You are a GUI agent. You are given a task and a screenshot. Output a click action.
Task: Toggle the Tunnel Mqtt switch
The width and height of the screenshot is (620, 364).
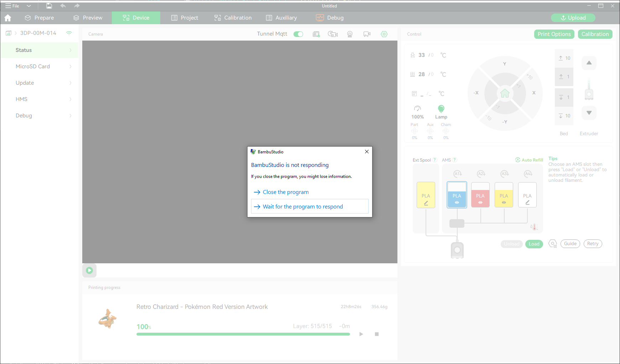298,34
